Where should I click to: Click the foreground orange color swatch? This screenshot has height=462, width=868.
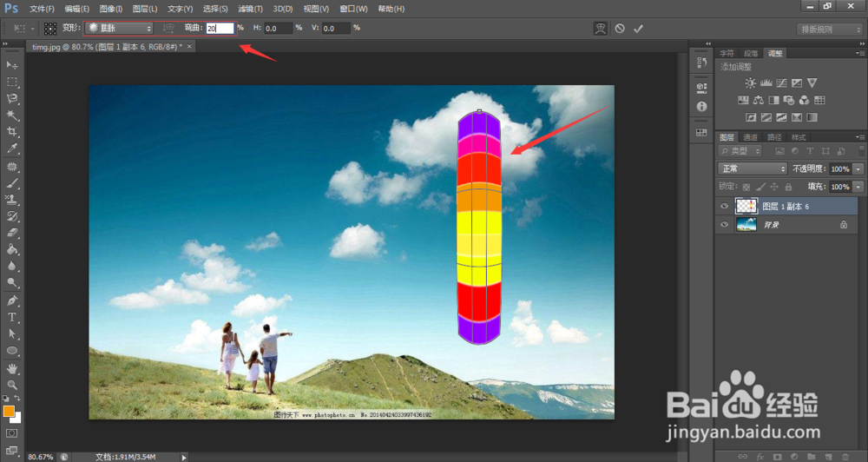9,411
